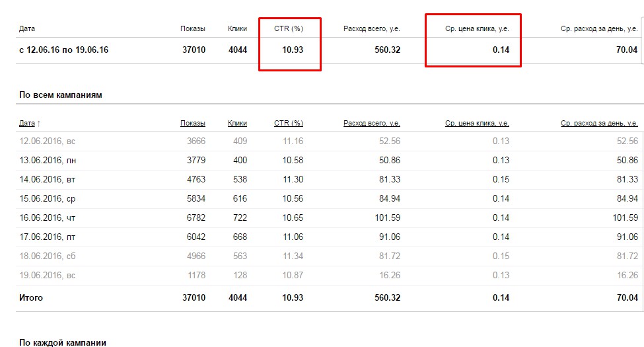Click CTR value 10.87 in 19.06.2016 row
644x347 pixels.
pos(293,275)
